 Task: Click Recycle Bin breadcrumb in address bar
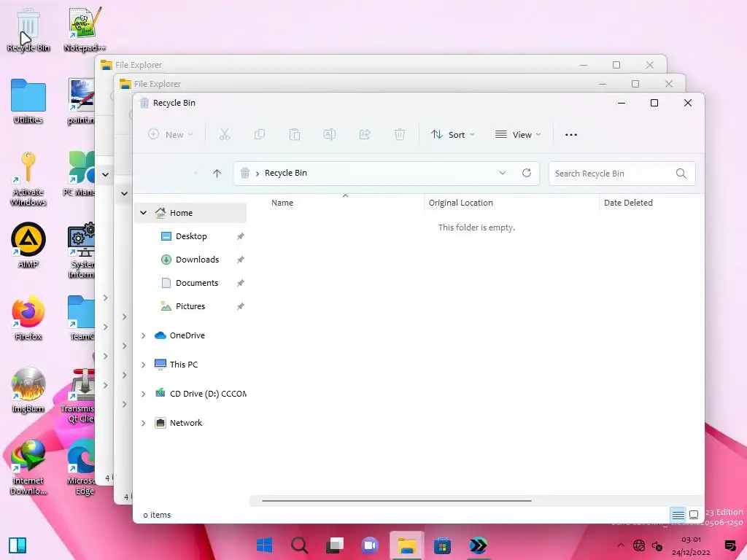pyautogui.click(x=285, y=173)
